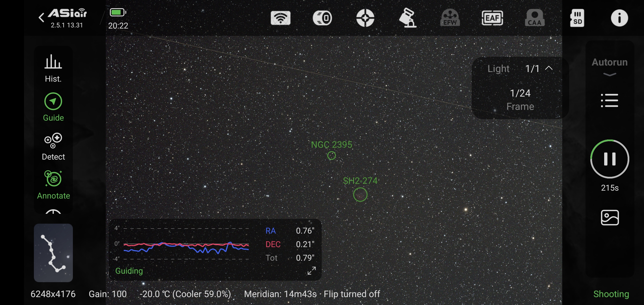Expand the guiding graph panel
The image size is (644, 305).
[312, 271]
